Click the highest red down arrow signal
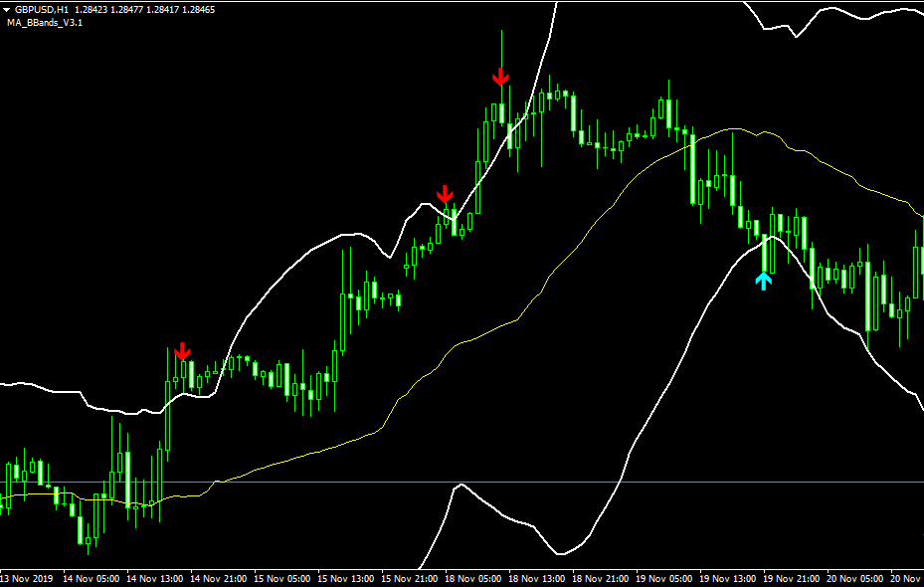The width and height of the screenshot is (924, 587). coord(500,77)
